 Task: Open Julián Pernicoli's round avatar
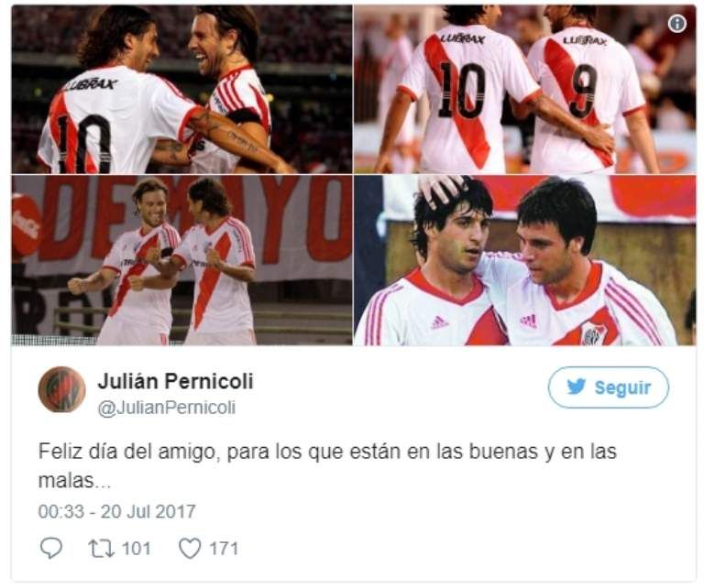point(62,389)
